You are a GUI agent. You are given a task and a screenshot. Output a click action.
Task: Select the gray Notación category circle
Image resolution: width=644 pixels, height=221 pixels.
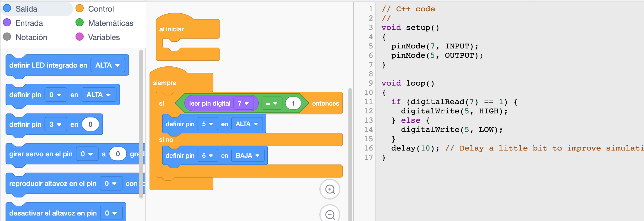(7, 37)
